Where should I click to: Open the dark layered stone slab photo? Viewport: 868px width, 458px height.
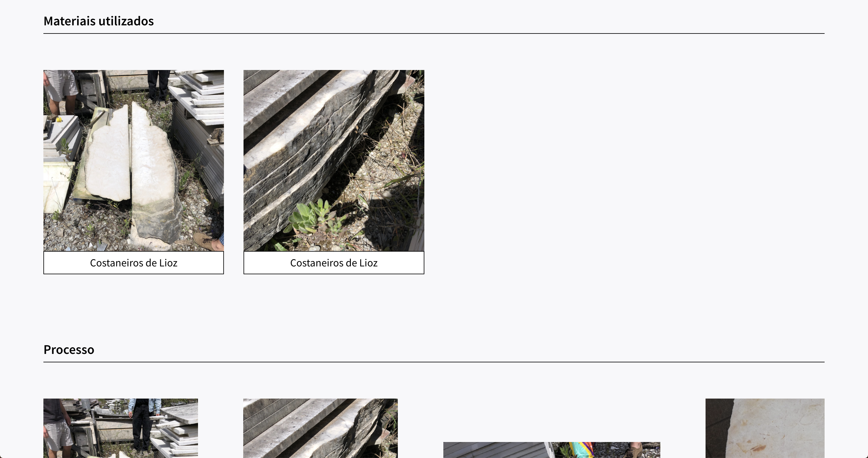334,161
